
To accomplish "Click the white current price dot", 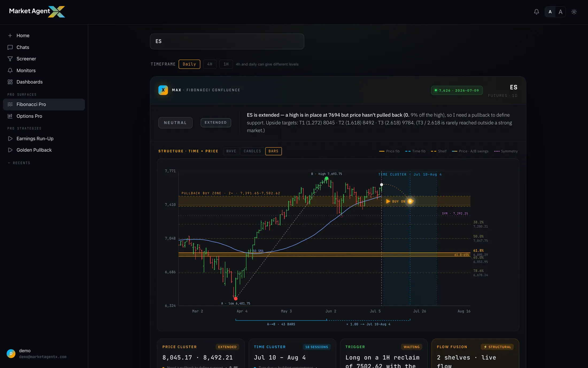I will (381, 185).
